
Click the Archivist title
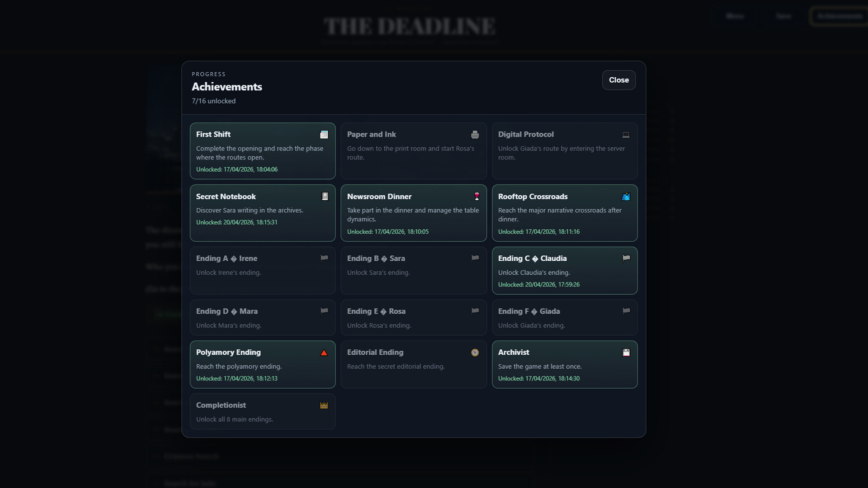pos(514,352)
